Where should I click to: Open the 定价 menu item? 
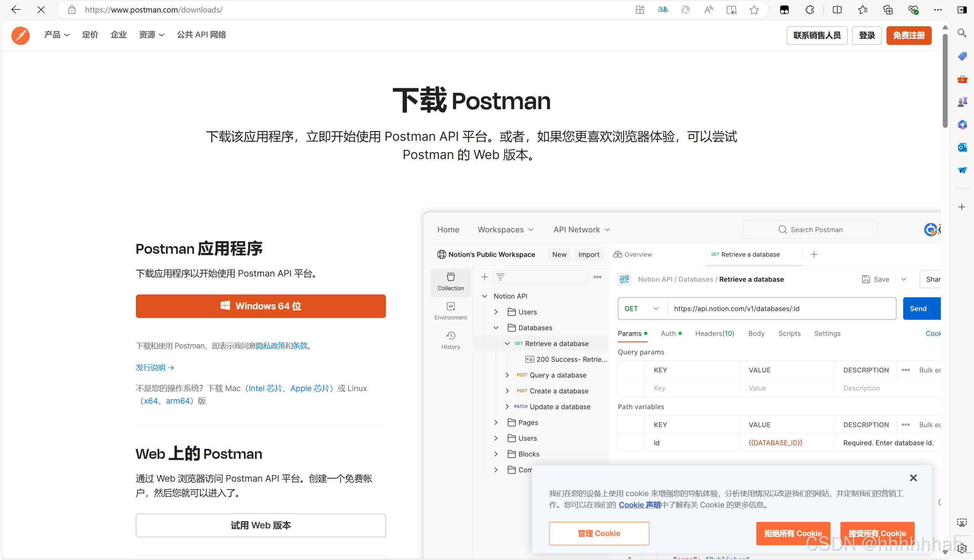[x=90, y=35]
